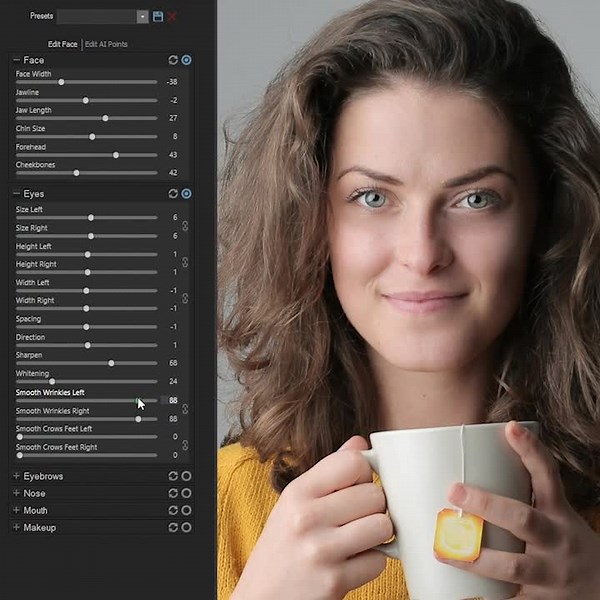This screenshot has width=600, height=600.
Task: Toggle link for eye Height Left/Right
Action: pyautogui.click(x=185, y=262)
